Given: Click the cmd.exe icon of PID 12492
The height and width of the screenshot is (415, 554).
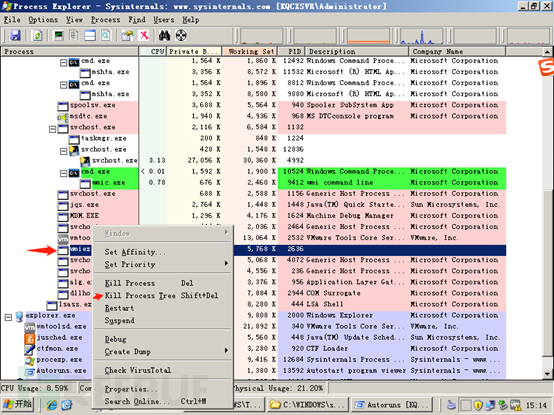Looking at the screenshot, I should click(74, 63).
